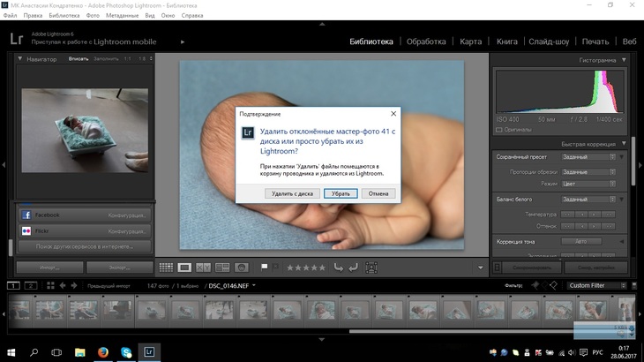The width and height of the screenshot is (644, 362).
Task: Switch to Grid view icon in toolbar
Action: pyautogui.click(x=166, y=267)
